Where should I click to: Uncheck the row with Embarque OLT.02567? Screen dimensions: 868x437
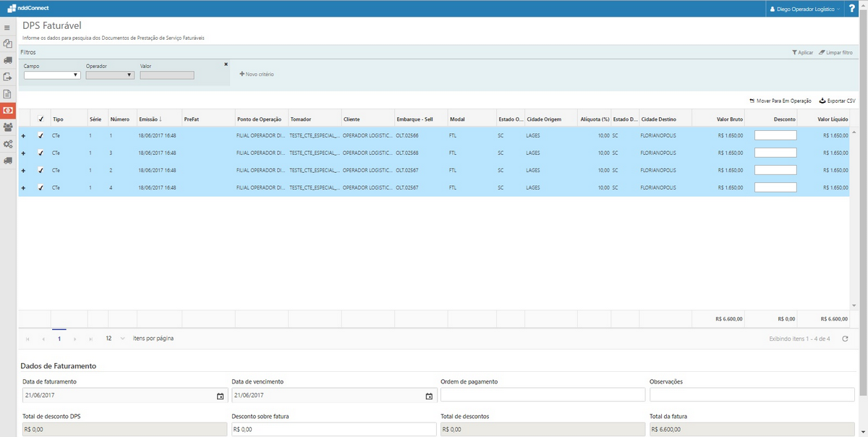click(x=41, y=170)
